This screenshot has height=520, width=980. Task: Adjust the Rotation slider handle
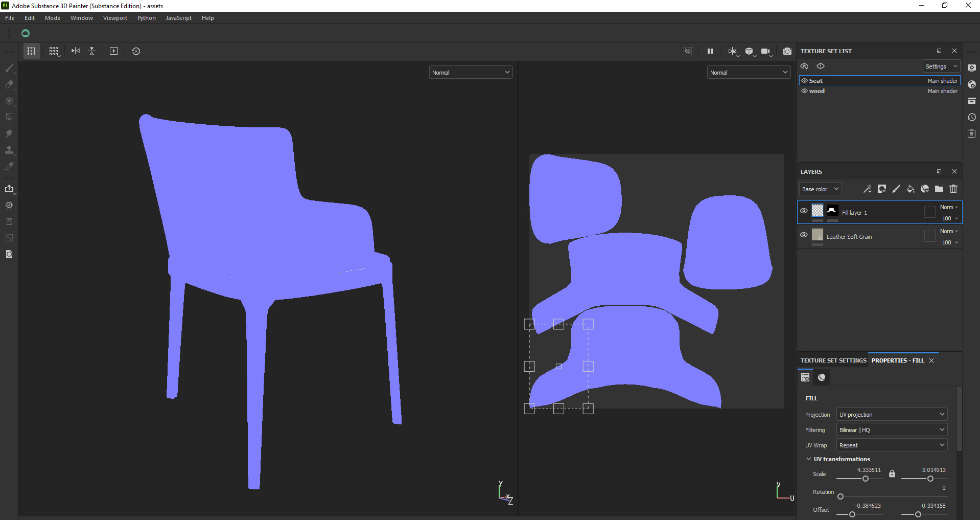click(841, 496)
